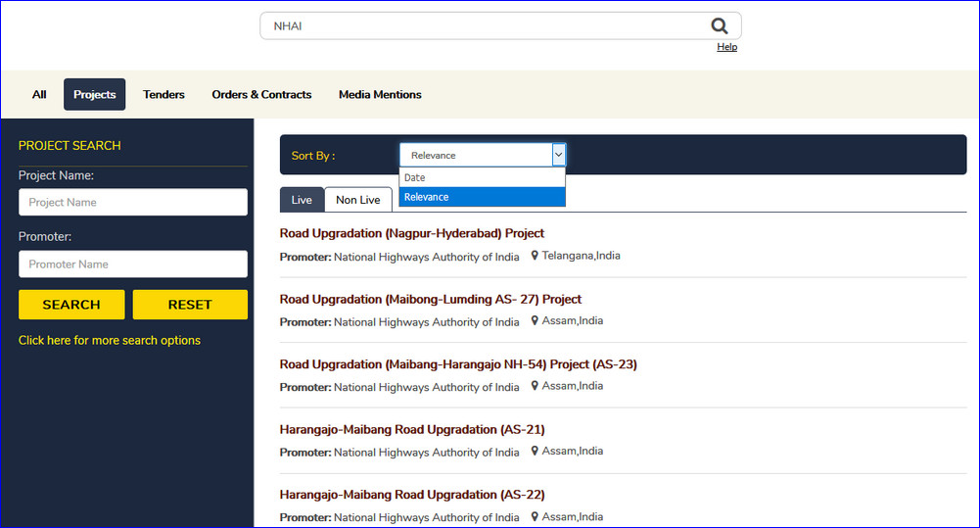Go to Orders & Contracts tab
Image resolution: width=980 pixels, height=528 pixels.
(x=261, y=95)
